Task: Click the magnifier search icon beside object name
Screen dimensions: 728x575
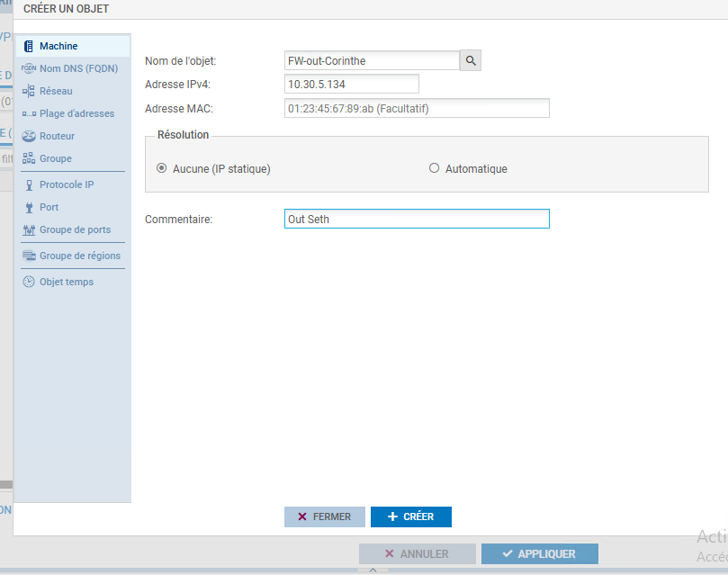Action: coord(471,60)
